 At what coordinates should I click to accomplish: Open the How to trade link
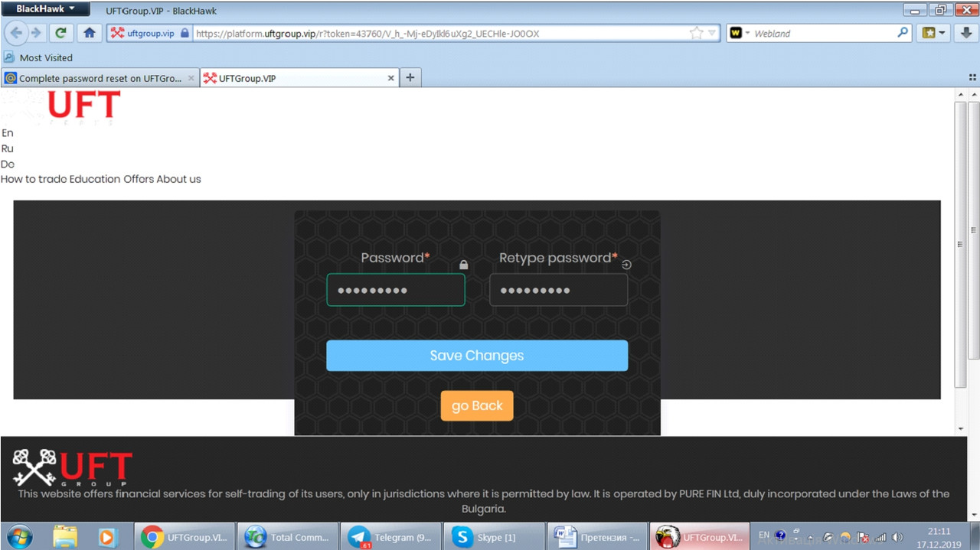pos(34,179)
